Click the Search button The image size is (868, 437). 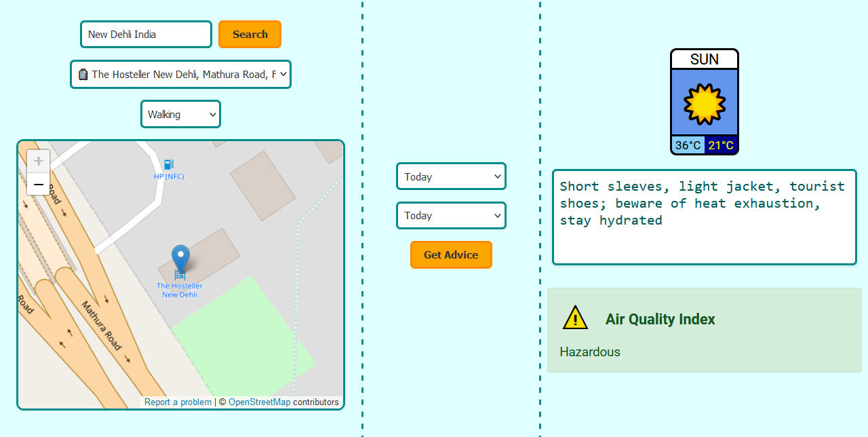(250, 34)
